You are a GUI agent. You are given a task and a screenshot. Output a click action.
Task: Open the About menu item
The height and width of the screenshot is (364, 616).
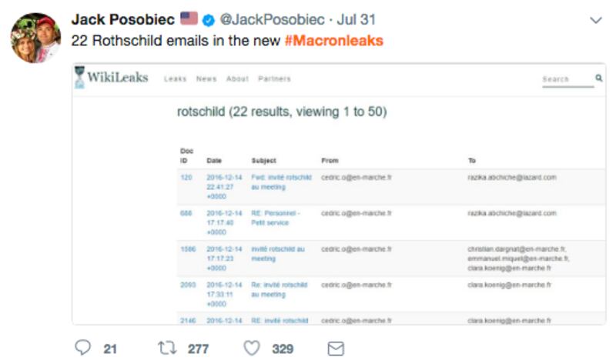(x=238, y=79)
